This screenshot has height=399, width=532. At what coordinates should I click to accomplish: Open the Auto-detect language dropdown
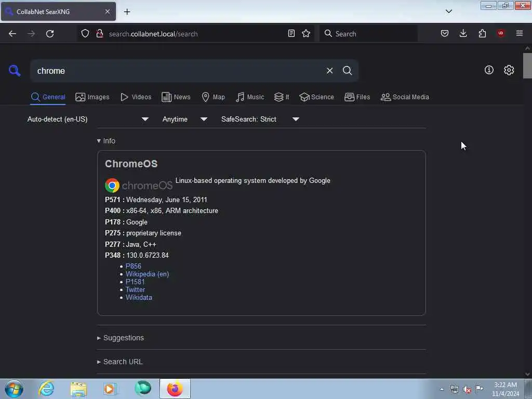88,119
